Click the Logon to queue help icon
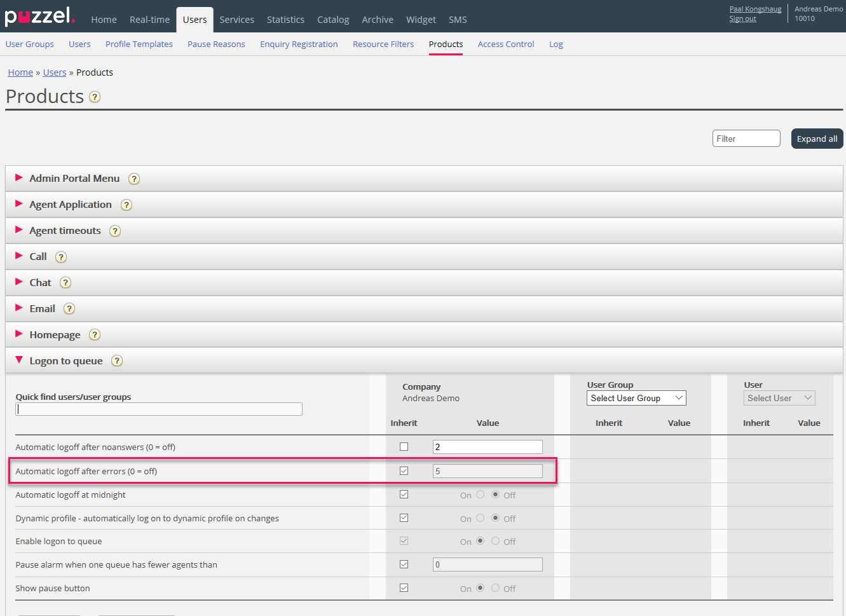 coord(117,361)
